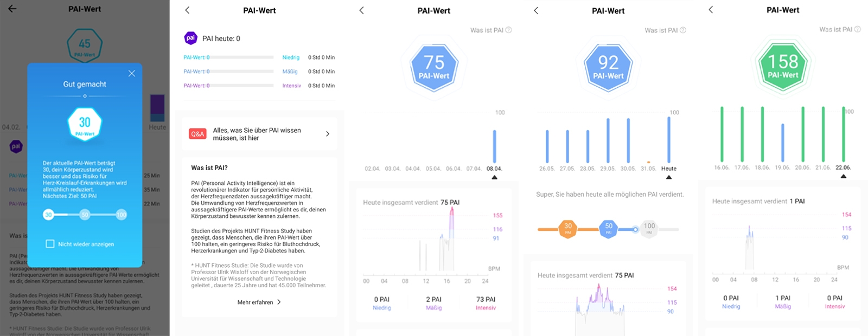Tap the '2 PAI Mäßig' value

coord(433,303)
